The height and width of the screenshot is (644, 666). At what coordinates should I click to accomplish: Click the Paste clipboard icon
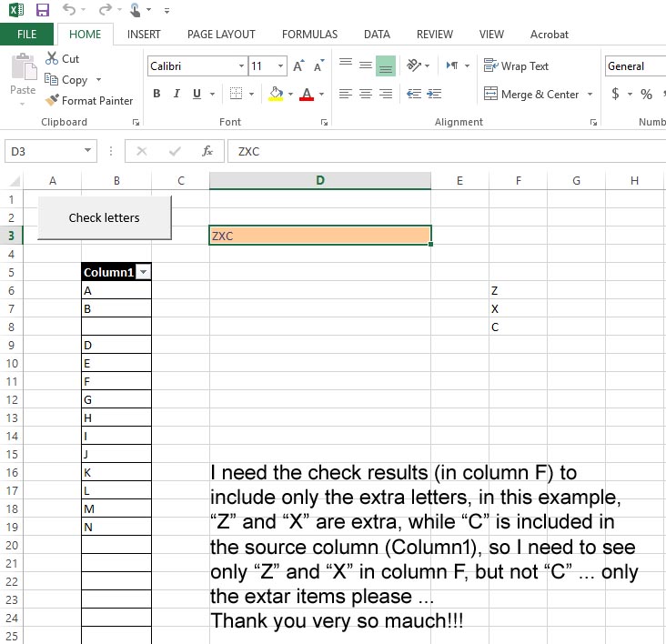tap(24, 66)
